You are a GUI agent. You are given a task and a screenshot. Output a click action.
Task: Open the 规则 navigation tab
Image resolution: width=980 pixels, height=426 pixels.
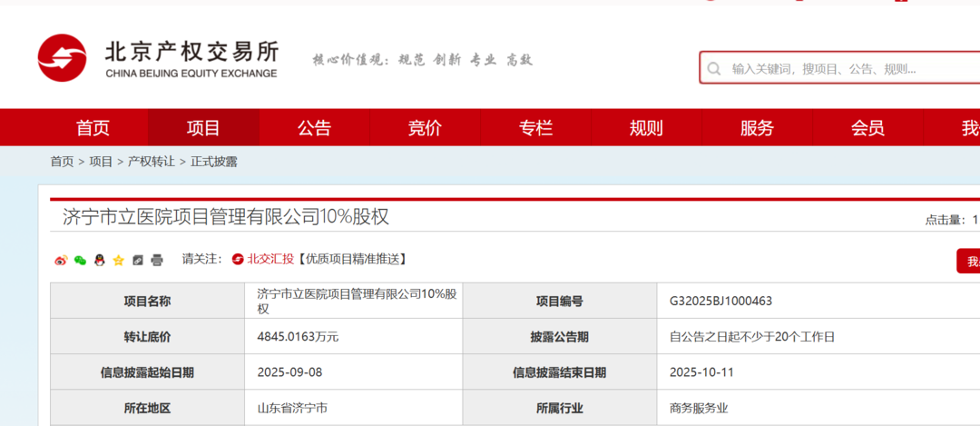tap(646, 127)
